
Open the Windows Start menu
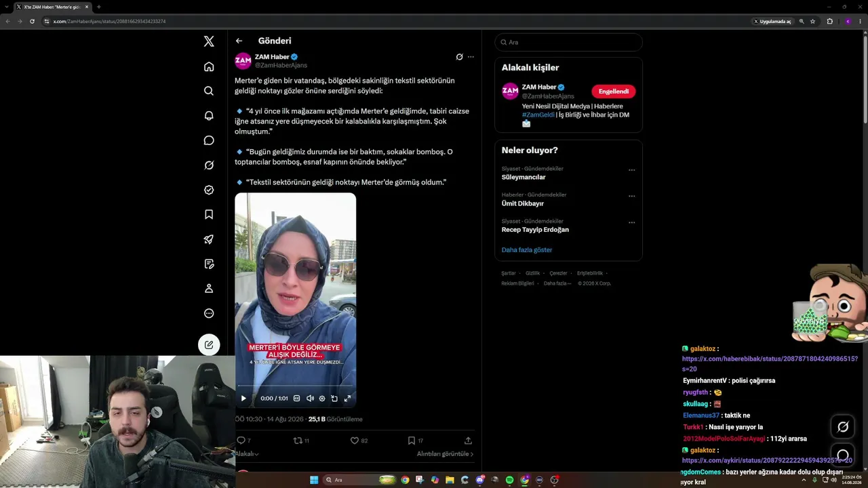[x=314, y=480]
